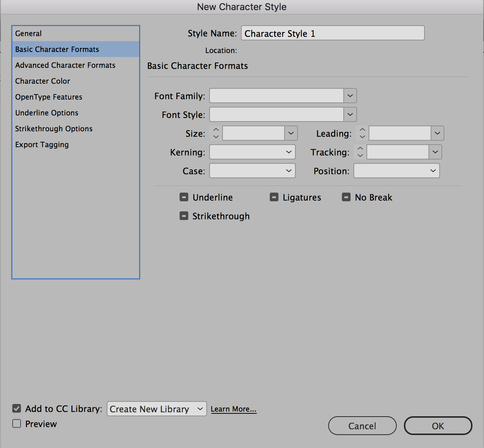Screen dimensions: 484x448
Task: Expand the Font Style dropdown
Action: [350, 115]
